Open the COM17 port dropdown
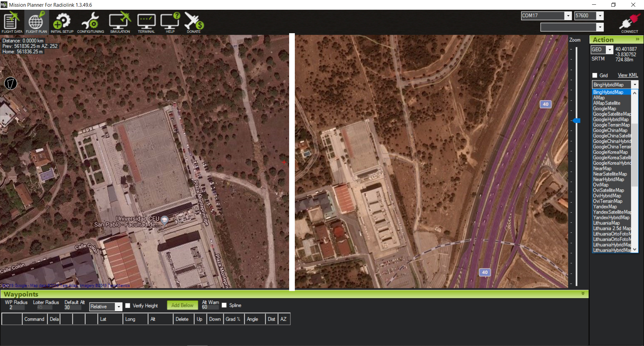The image size is (644, 346). 568,16
